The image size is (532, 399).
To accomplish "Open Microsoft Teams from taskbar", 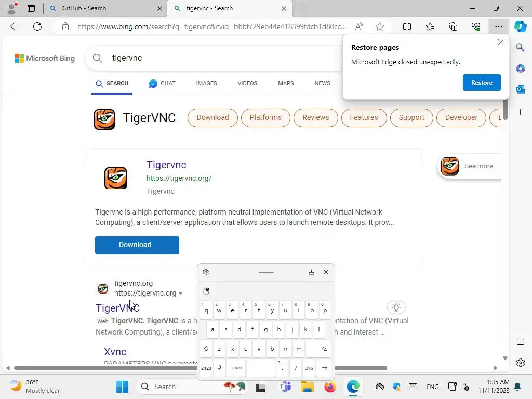I will point(285,387).
